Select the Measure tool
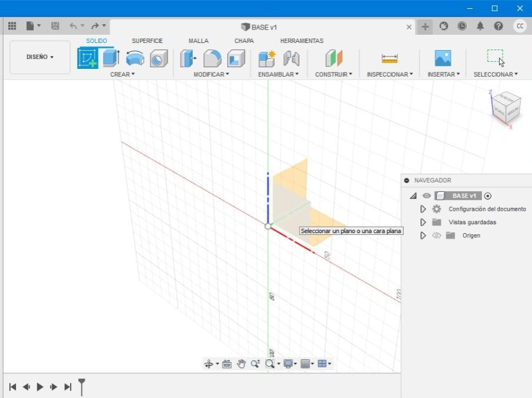The width and height of the screenshot is (532, 398). click(x=390, y=59)
